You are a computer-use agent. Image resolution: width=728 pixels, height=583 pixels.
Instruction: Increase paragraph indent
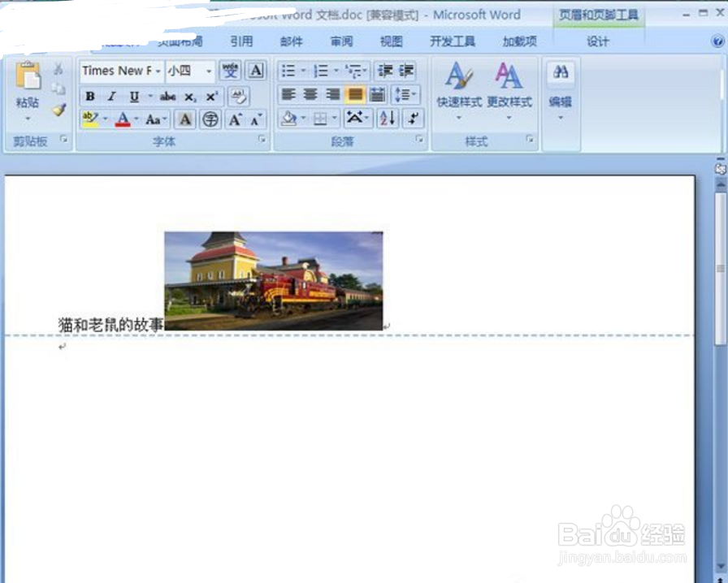[405, 71]
